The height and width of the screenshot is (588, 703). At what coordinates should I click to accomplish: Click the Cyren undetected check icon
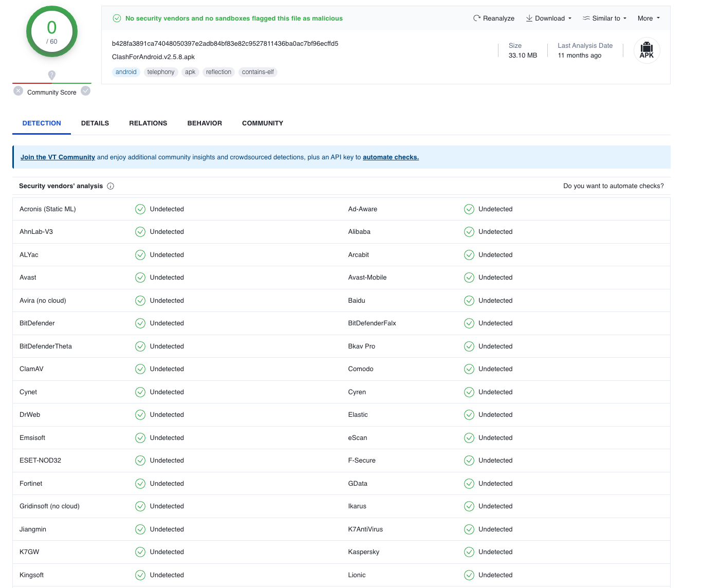(469, 392)
